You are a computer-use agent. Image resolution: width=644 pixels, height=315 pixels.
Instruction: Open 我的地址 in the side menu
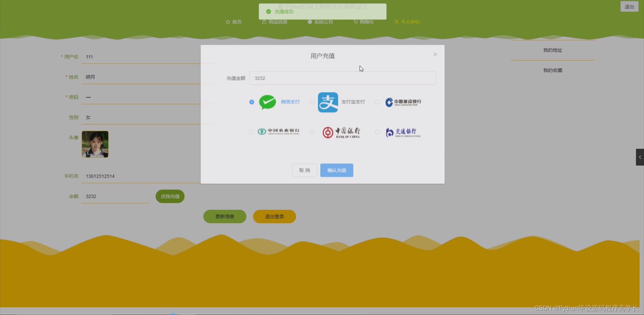553,50
